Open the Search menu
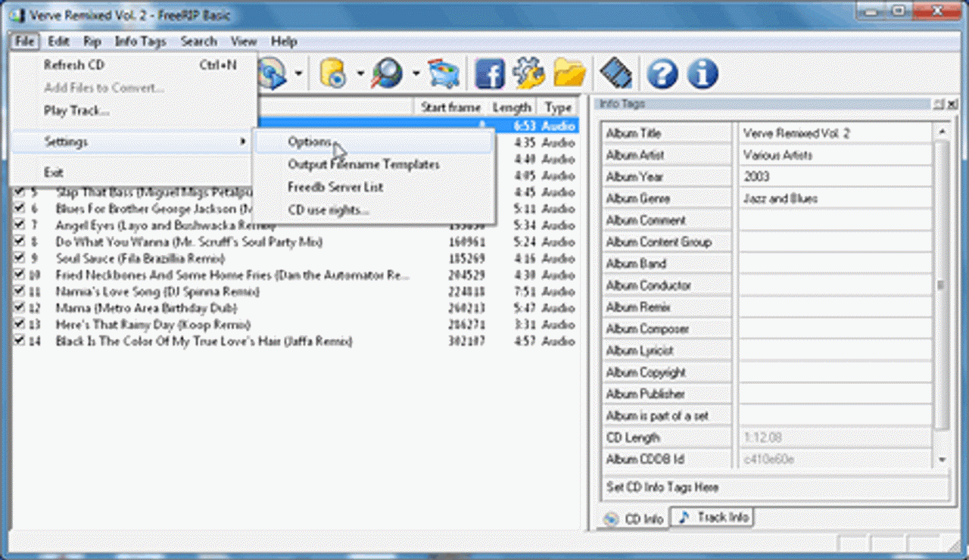 [198, 42]
